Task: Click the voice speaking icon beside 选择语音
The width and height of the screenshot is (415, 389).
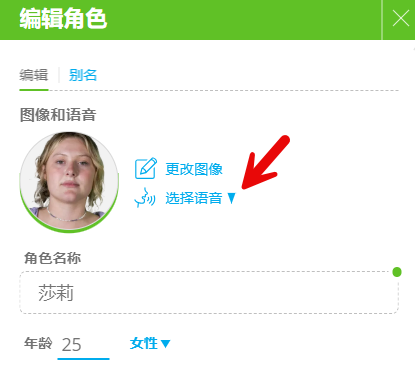Action: [145, 198]
